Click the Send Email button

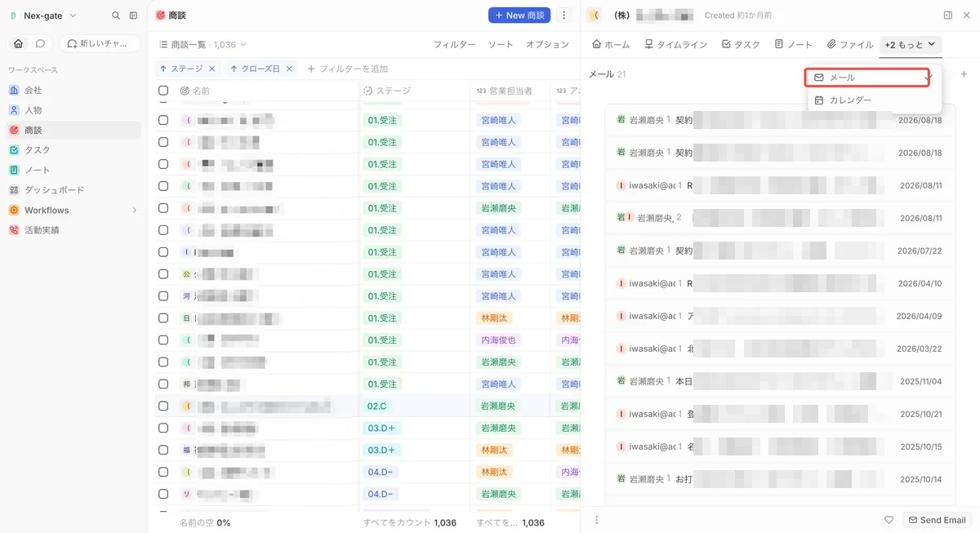[x=938, y=520]
